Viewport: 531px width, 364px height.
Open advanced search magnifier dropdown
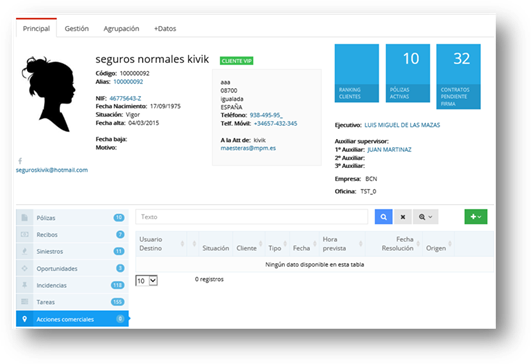(425, 217)
